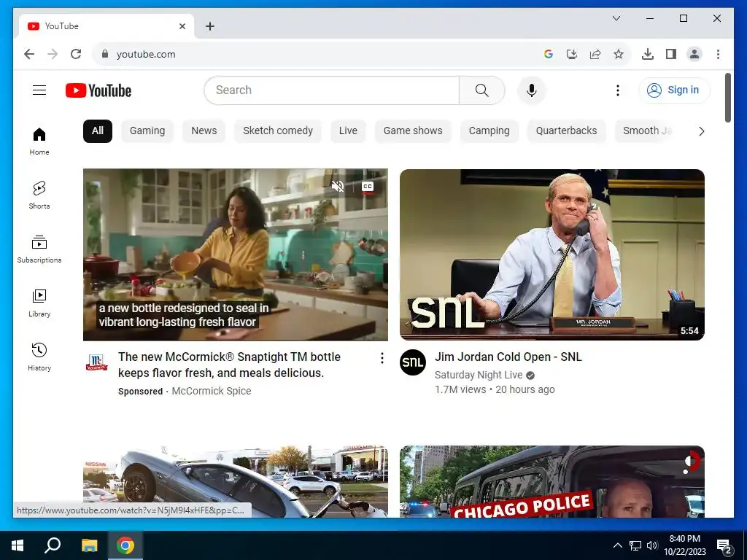Open McCormick Snaptight bottle ad title
The image size is (747, 560).
[x=229, y=365]
